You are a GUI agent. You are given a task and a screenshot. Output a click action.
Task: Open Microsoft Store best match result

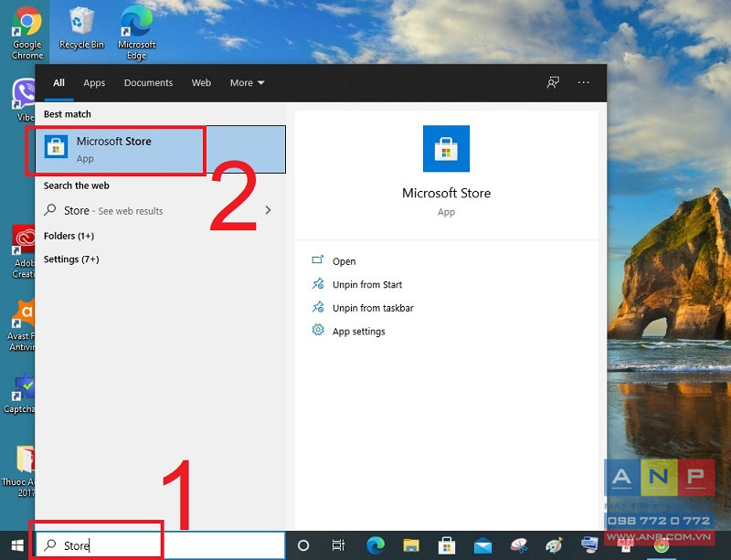click(161, 149)
